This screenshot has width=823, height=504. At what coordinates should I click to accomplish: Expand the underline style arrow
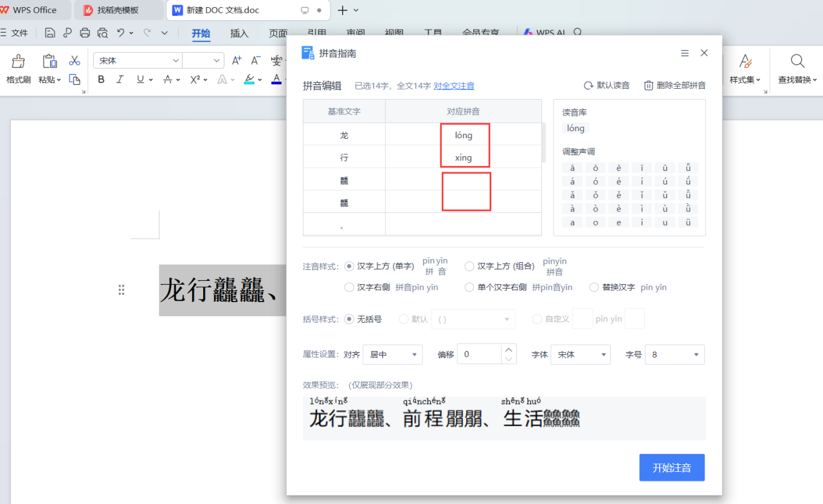click(151, 80)
